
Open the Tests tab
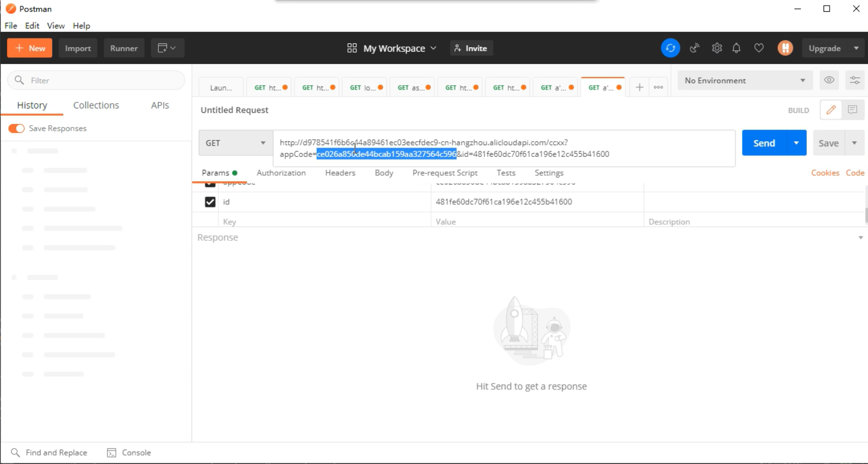(506, 173)
